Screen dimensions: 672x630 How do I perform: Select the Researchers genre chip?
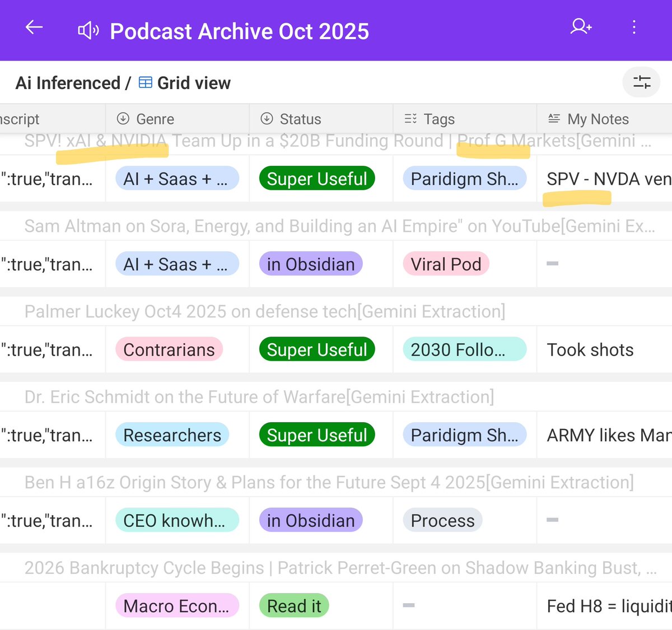172,435
